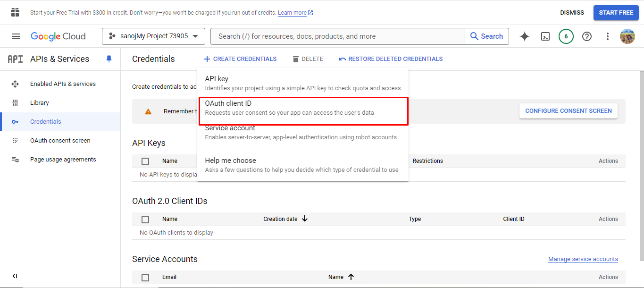Toggle the API Keys select-all checkbox
The height and width of the screenshot is (288, 644).
pos(145,161)
